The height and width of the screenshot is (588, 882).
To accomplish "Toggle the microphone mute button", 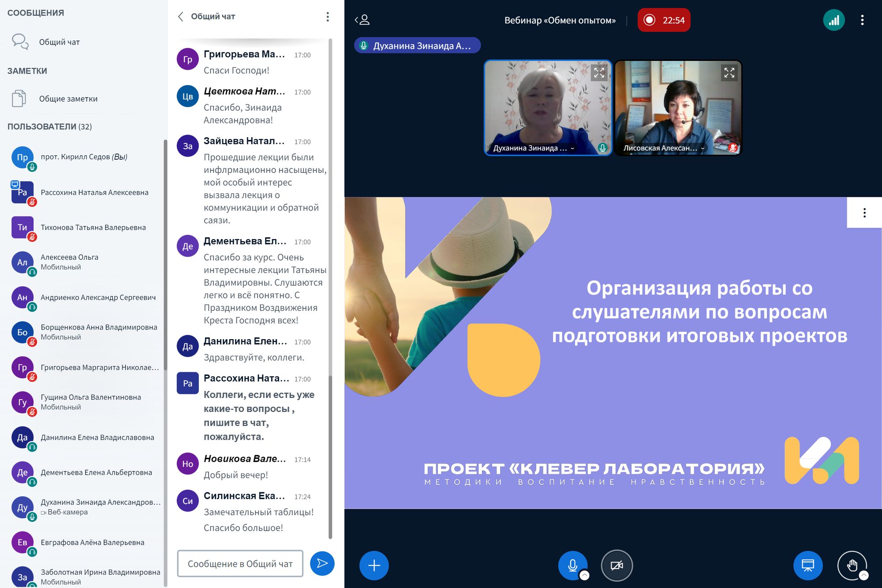I will pos(572,565).
